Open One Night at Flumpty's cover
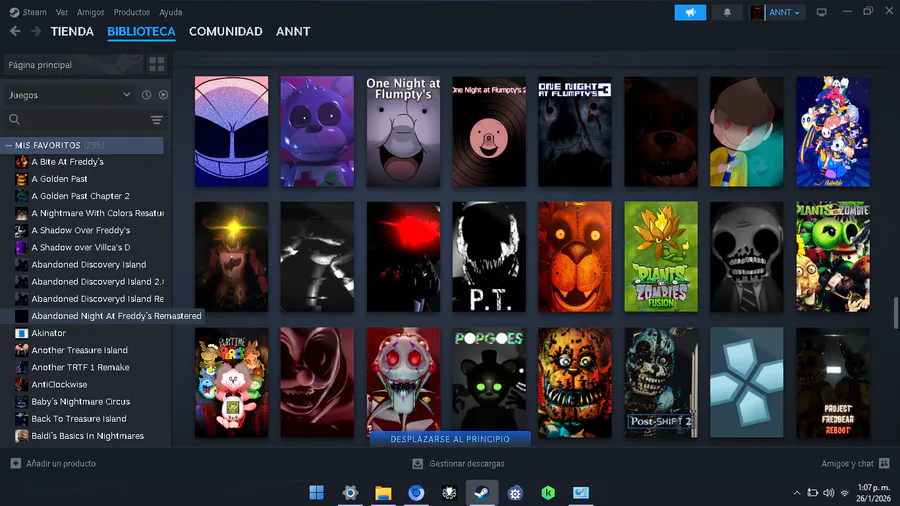Image resolution: width=900 pixels, height=506 pixels. 404,131
